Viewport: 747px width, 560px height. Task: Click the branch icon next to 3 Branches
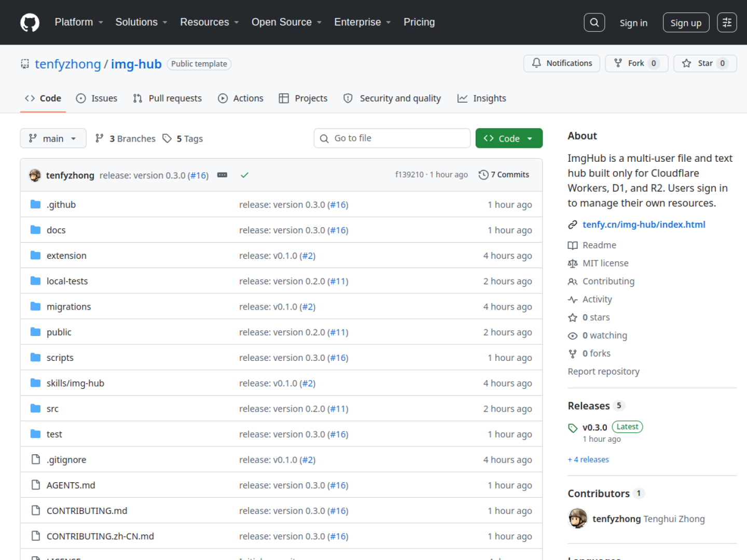click(x=100, y=138)
